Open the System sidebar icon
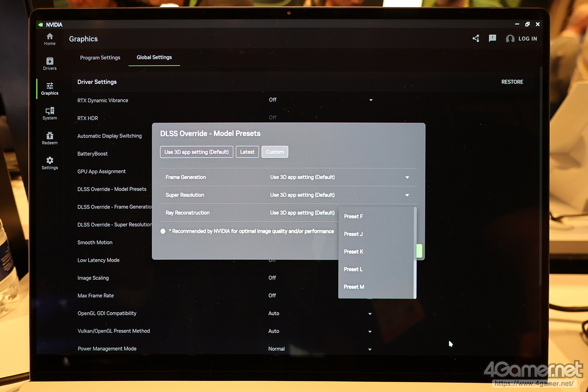Screen dimensions: 588x392 [50, 111]
